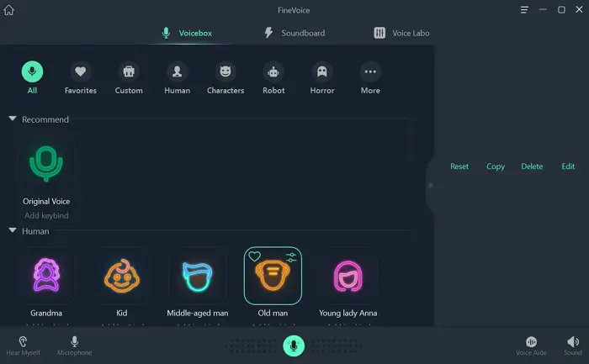Filter by the Horror category
Viewport: 589px width, 364px height.
322,77
